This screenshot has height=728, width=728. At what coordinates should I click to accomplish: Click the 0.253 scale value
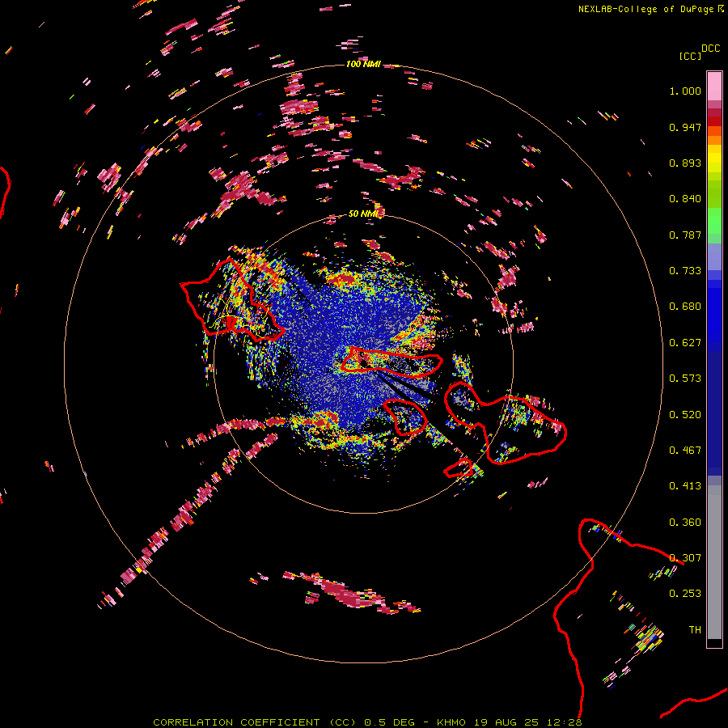[x=685, y=594]
